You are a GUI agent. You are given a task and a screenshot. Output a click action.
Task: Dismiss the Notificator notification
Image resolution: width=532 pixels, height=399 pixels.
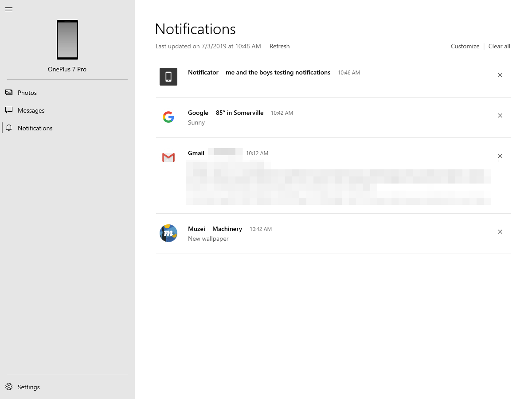click(500, 75)
